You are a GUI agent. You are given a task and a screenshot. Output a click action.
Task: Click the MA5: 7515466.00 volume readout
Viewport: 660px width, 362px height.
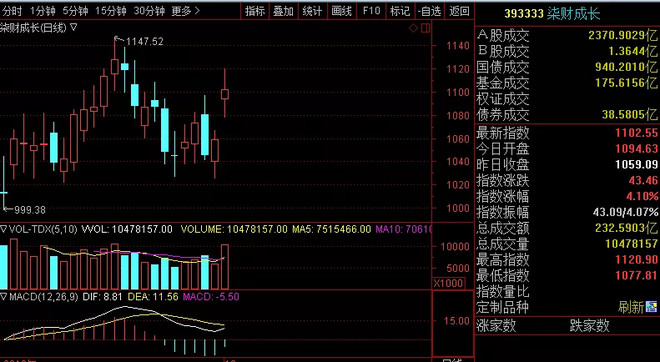click(x=332, y=229)
